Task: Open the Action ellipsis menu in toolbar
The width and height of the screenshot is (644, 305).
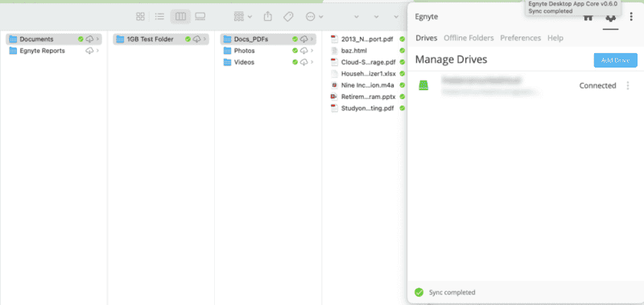Action: point(315,16)
